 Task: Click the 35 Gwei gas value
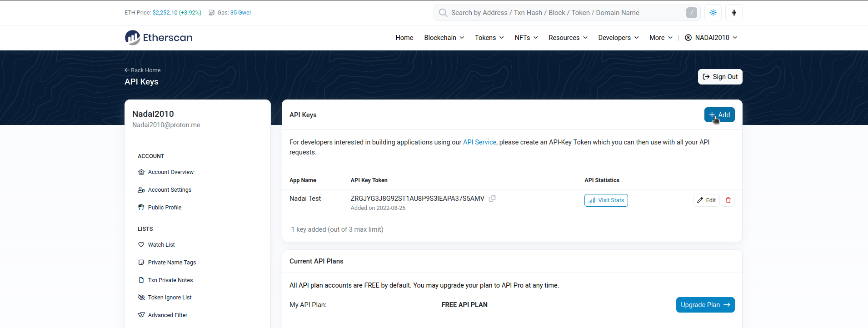[x=240, y=13]
